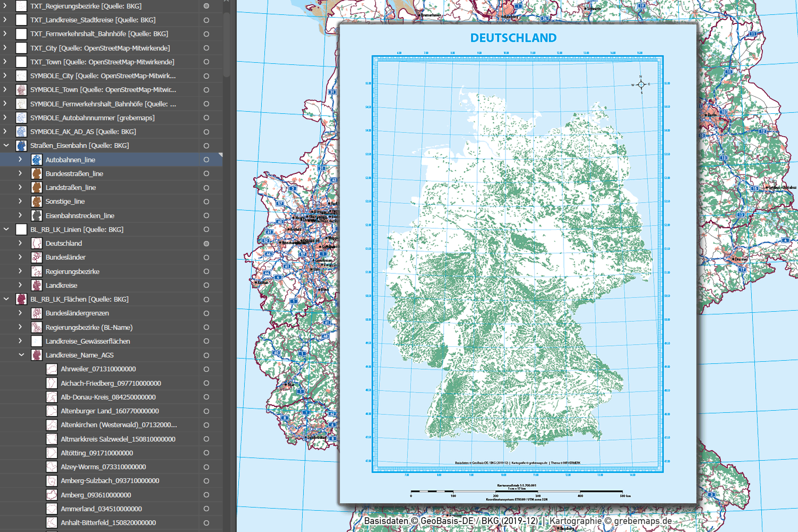Toggle target circle for TXT_Regierungsbezirke layer
Viewport: 798px width, 532px height.
206,6
